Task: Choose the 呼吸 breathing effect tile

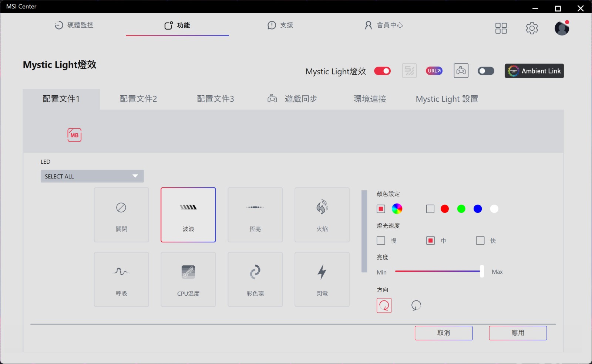Action: click(x=121, y=279)
